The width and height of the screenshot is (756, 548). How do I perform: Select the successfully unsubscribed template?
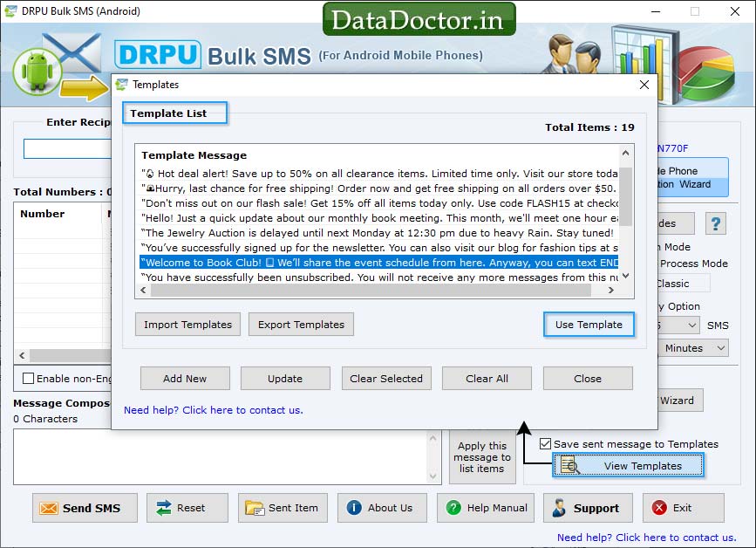coord(379,277)
